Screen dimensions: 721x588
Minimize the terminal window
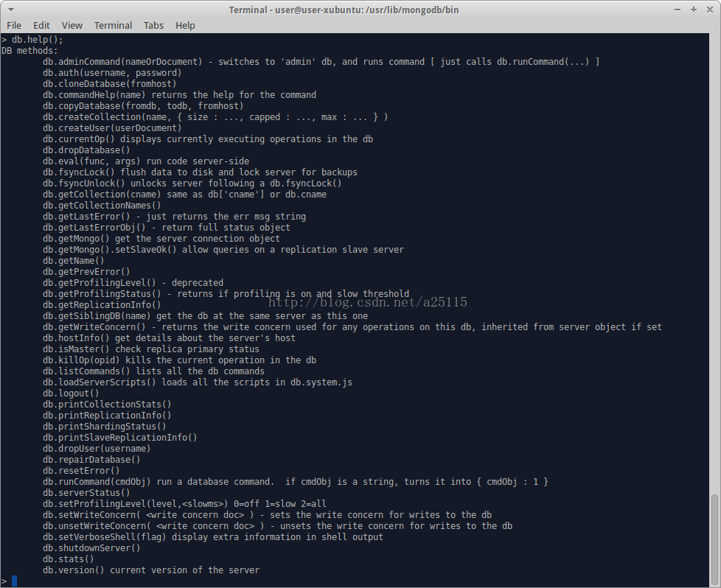pyautogui.click(x=678, y=10)
